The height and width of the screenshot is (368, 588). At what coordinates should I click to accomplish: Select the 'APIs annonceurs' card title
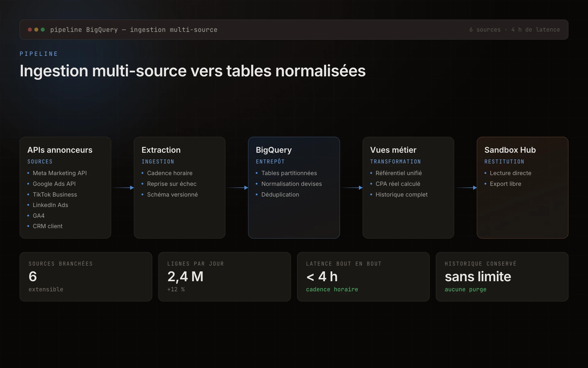pos(60,150)
